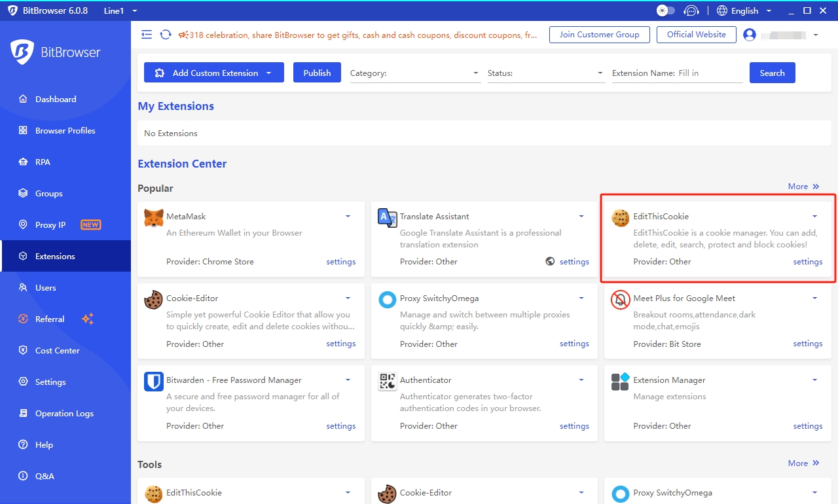Click the BitBrowser shield logo in sidebar
Image resolution: width=838 pixels, height=504 pixels.
point(22,52)
